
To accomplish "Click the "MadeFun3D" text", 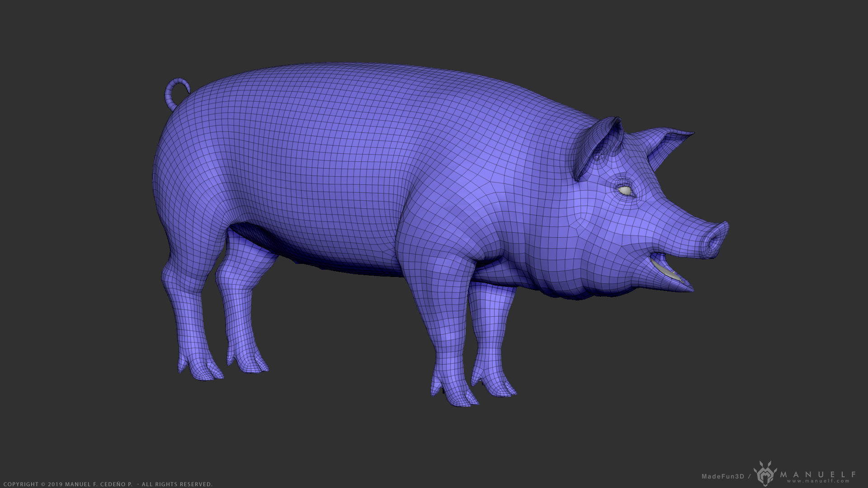I will 722,476.
